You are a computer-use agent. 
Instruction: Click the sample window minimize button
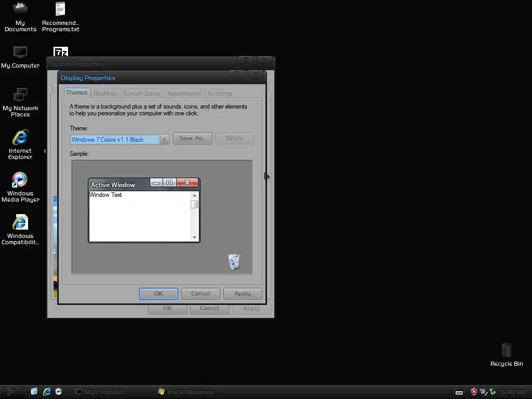[x=156, y=183]
